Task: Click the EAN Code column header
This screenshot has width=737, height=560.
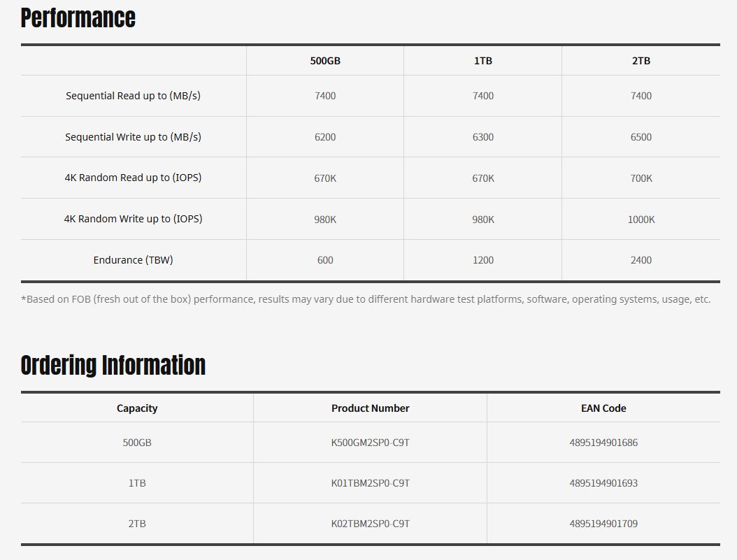Action: click(x=603, y=408)
